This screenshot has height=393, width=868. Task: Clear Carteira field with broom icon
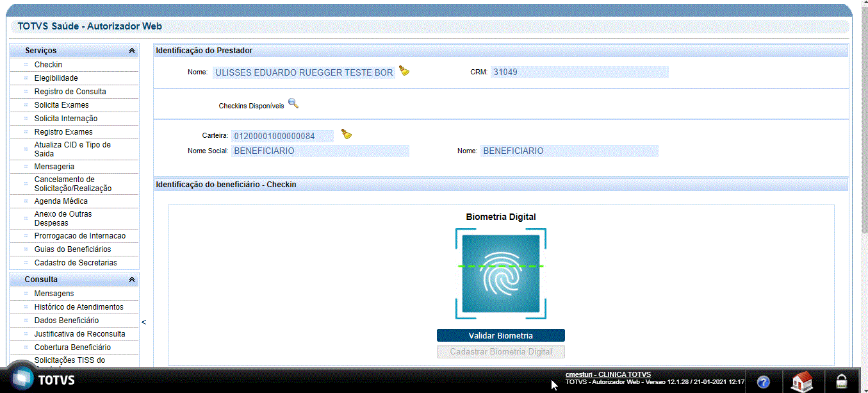pyautogui.click(x=347, y=134)
